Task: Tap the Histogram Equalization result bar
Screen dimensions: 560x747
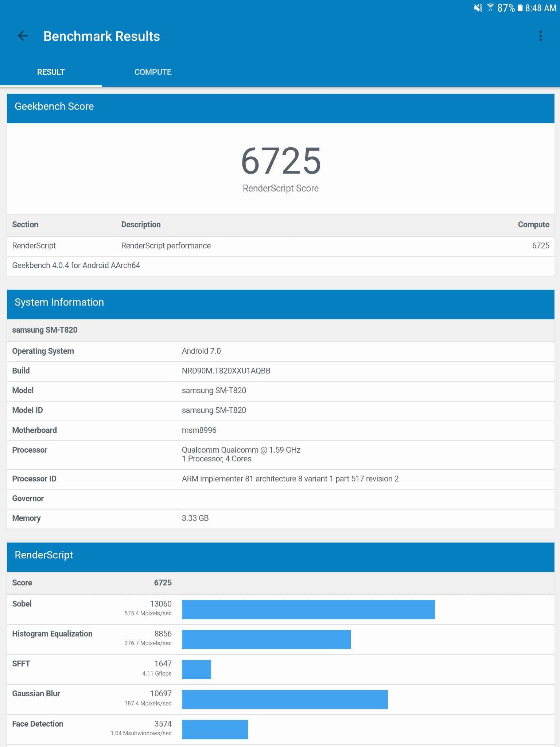Action: click(267, 639)
